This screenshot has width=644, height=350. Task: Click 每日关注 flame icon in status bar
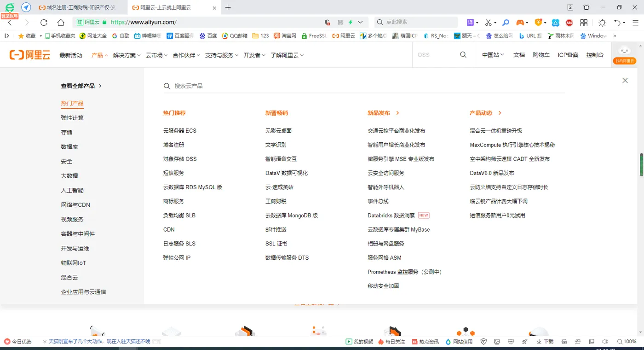391,342
